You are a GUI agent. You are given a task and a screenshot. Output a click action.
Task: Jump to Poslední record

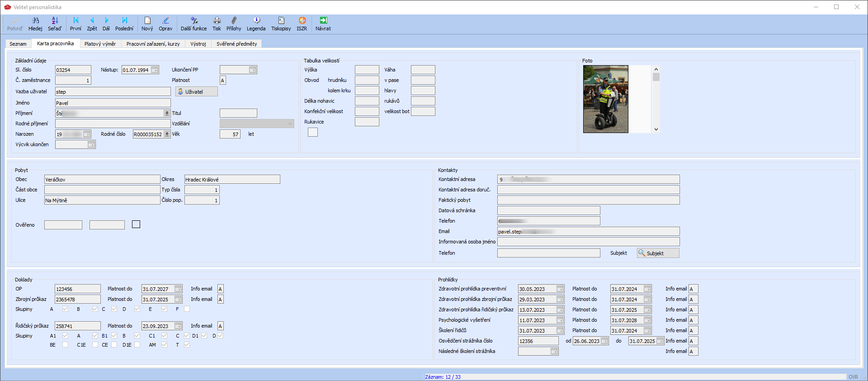124,24
